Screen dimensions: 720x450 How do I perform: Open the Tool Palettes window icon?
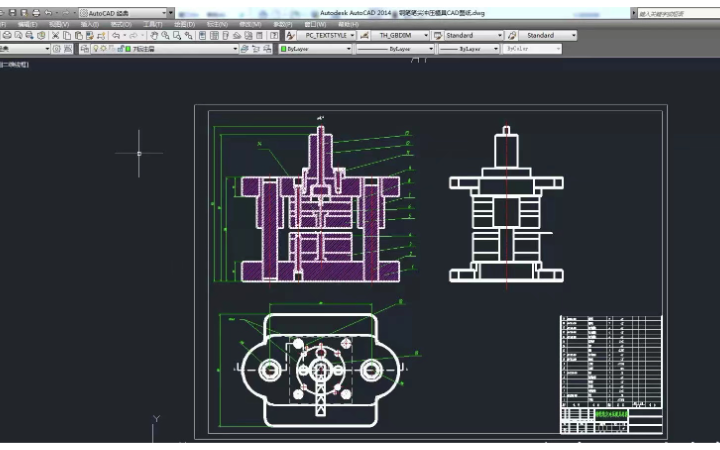225,35
